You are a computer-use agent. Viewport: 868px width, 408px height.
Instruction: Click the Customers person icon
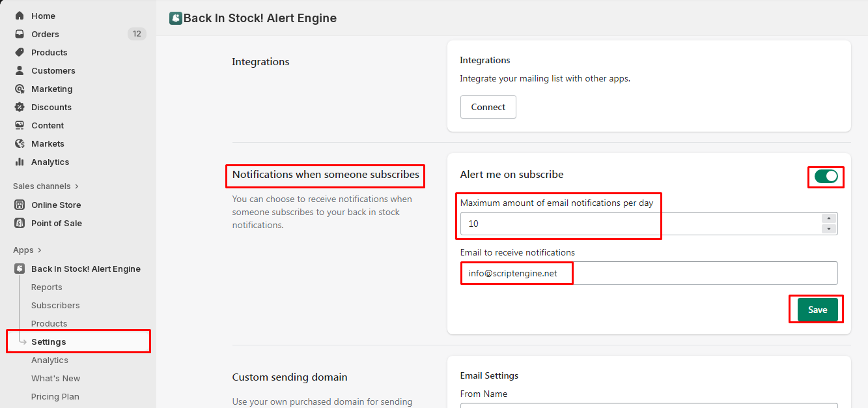(20, 70)
